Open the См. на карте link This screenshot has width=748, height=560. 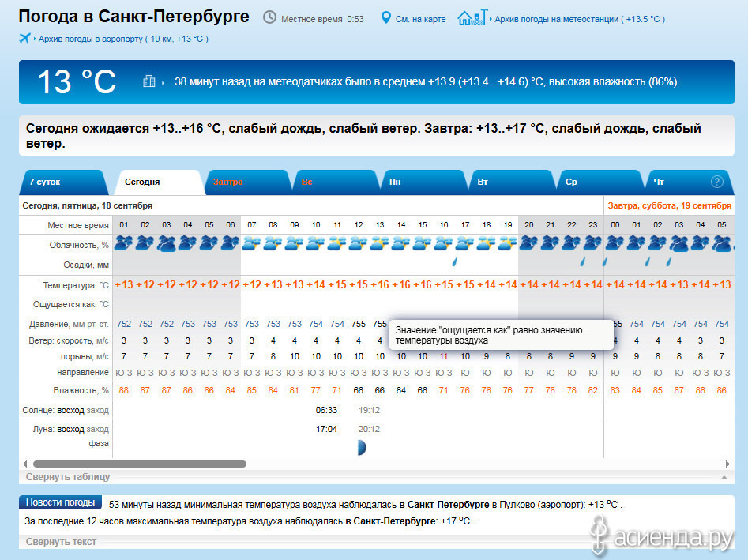pos(421,19)
